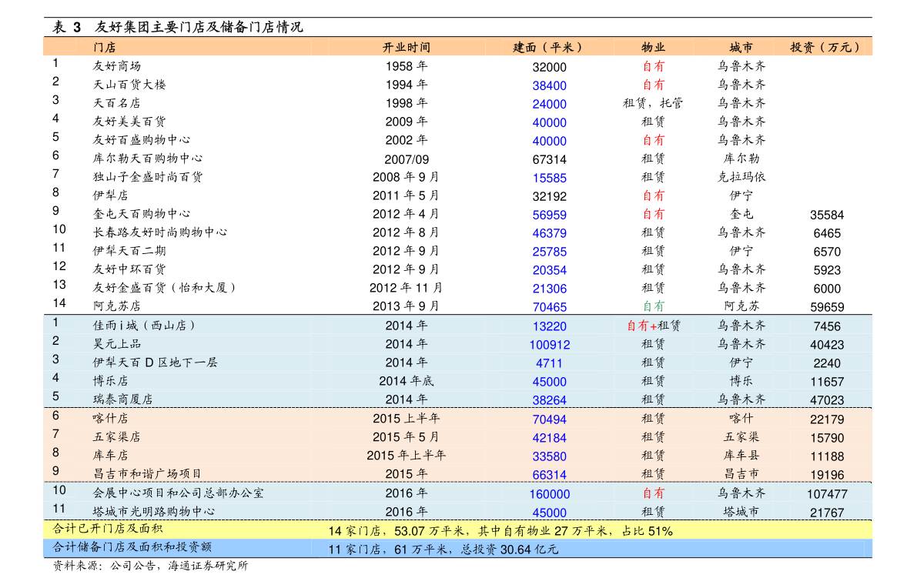Click the 独山子金盛时尚百货 store cell
Viewport: 917px width, 588px height.
[x=147, y=177]
